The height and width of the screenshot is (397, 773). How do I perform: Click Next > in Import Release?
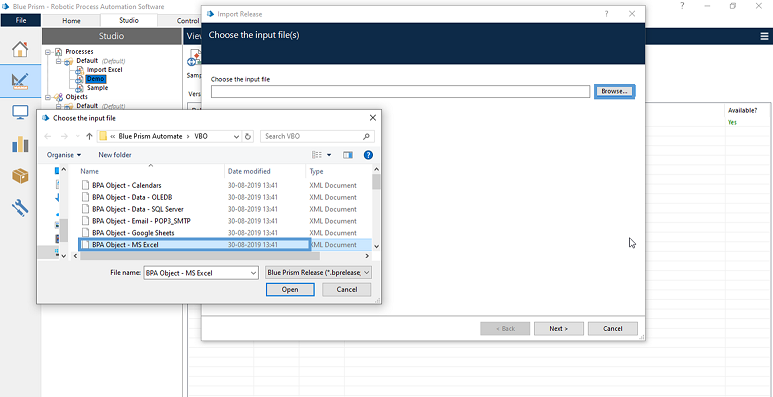[x=559, y=328]
